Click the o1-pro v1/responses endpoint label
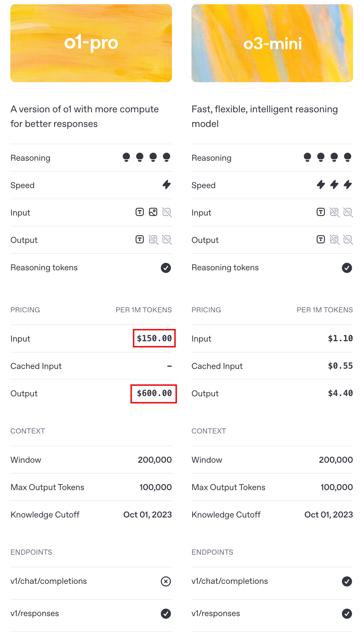The width and height of the screenshot is (364, 635). [x=35, y=613]
